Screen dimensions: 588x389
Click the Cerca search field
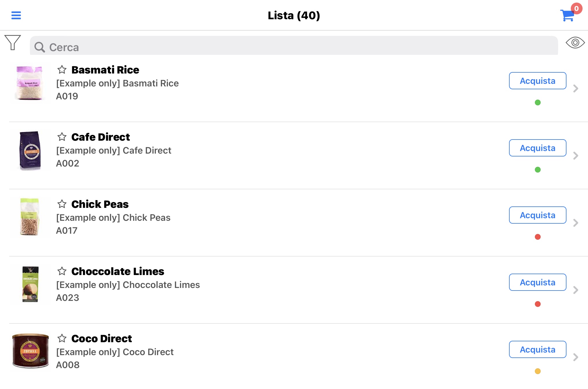pos(294,46)
